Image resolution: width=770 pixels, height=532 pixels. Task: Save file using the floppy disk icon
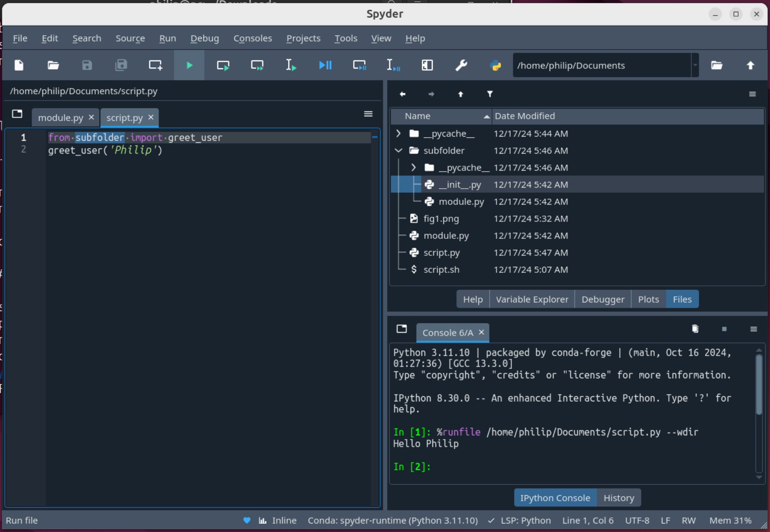pyautogui.click(x=87, y=65)
